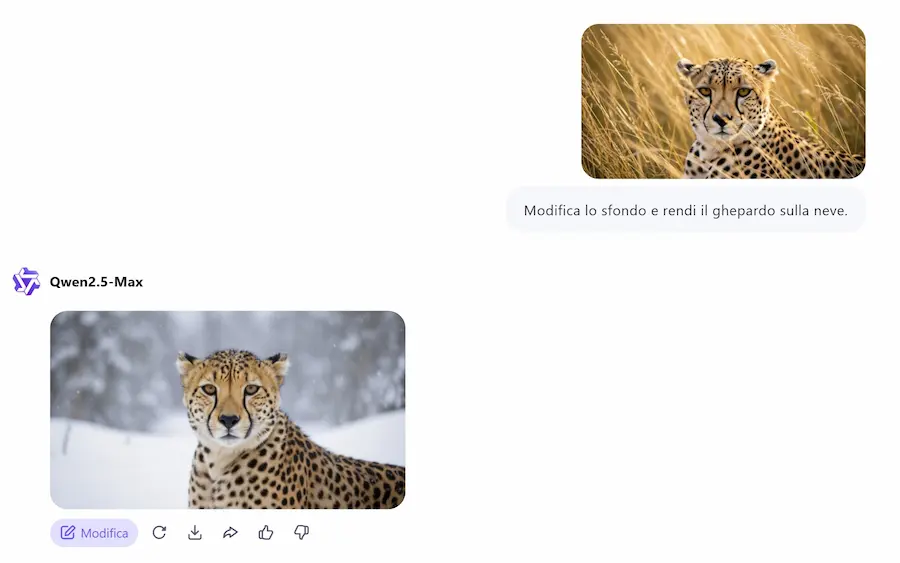Regenerate the response with the circular arrow icon
The height and width of the screenshot is (563, 900).
(x=159, y=533)
